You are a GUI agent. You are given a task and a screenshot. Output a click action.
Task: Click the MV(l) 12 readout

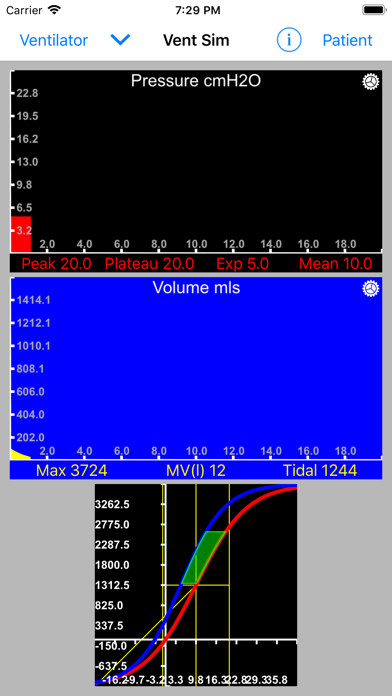(x=196, y=471)
